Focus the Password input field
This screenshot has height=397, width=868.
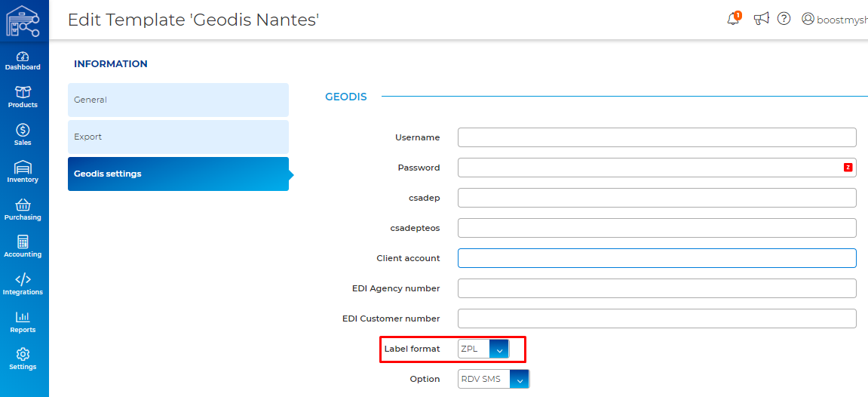point(657,168)
